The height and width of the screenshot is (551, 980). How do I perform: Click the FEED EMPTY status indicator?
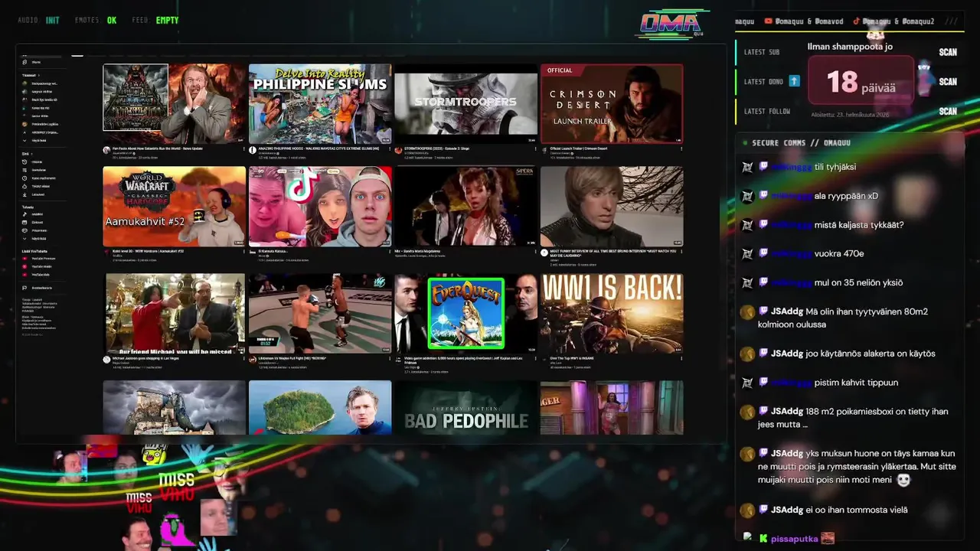[x=155, y=20]
